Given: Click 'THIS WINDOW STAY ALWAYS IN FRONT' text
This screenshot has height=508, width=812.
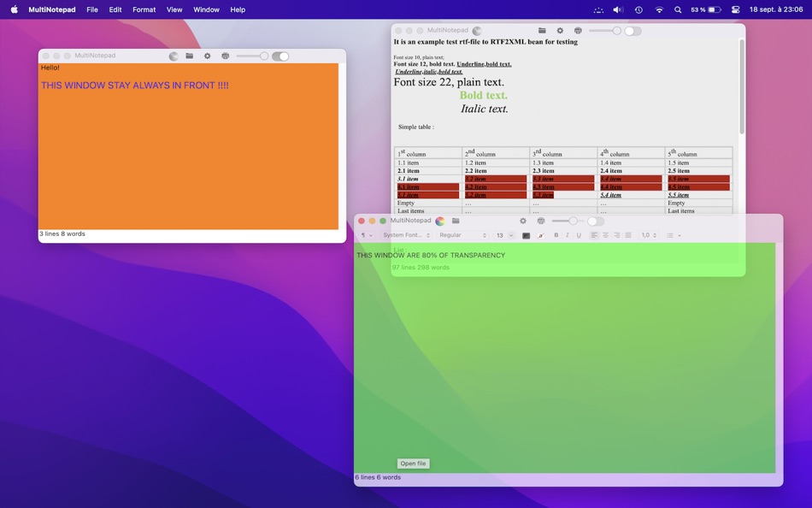Looking at the screenshot, I should click(135, 86).
